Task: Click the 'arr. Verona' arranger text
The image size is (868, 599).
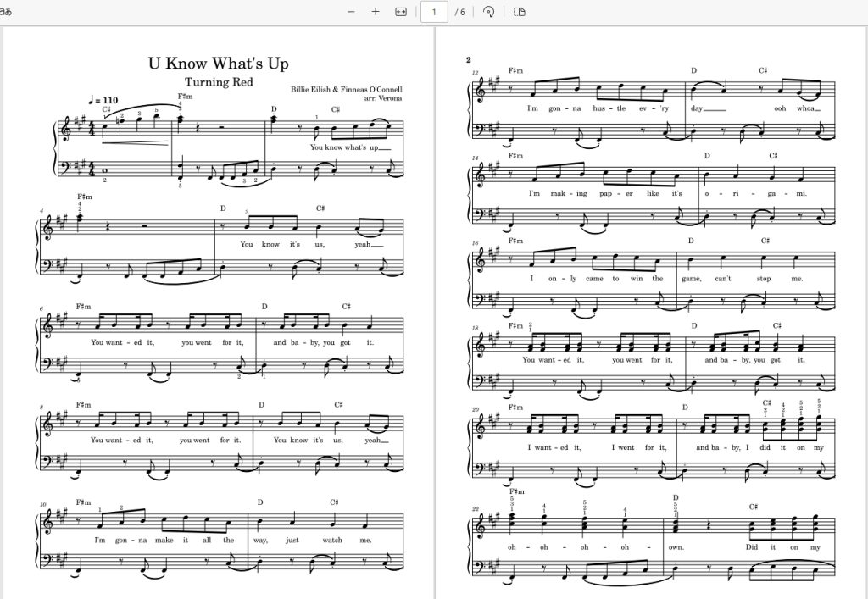Action: coord(383,98)
